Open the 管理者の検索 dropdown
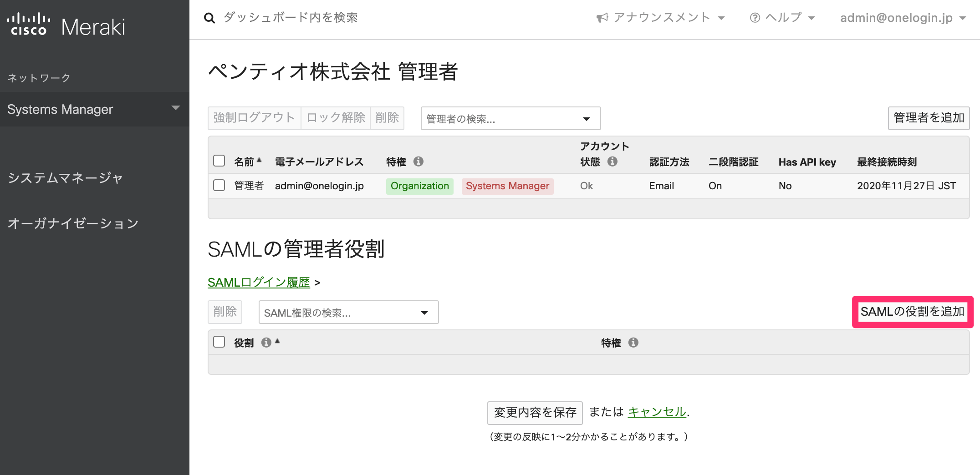 coord(510,119)
